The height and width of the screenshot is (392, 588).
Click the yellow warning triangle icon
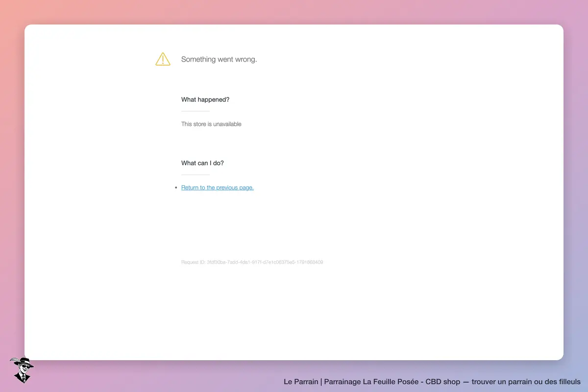163,59
